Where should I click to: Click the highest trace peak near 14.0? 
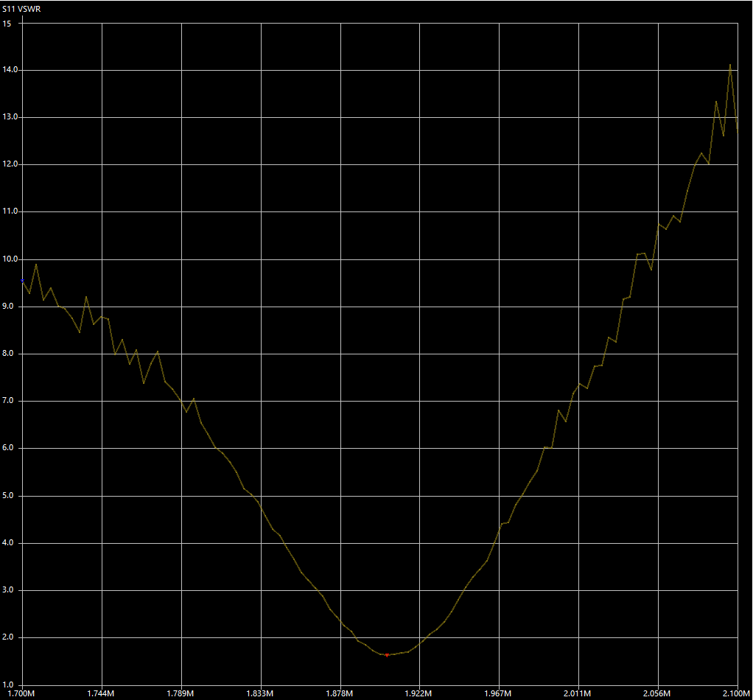click(730, 65)
